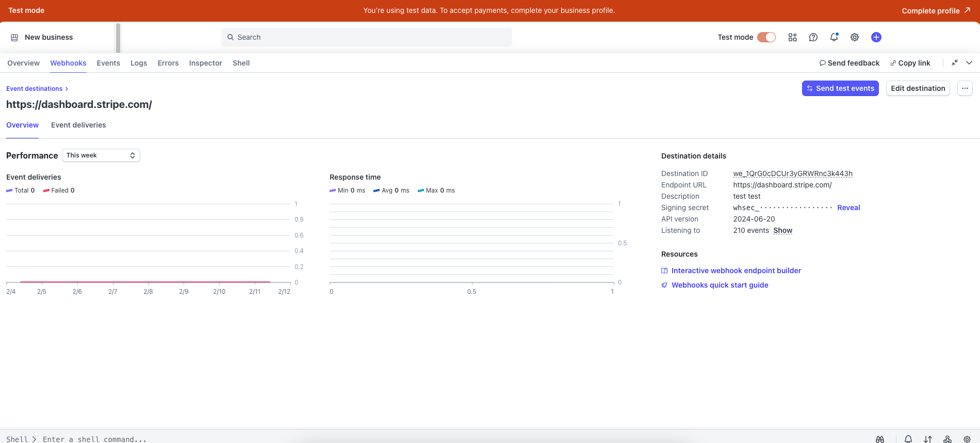Click Edit destination button

point(918,88)
